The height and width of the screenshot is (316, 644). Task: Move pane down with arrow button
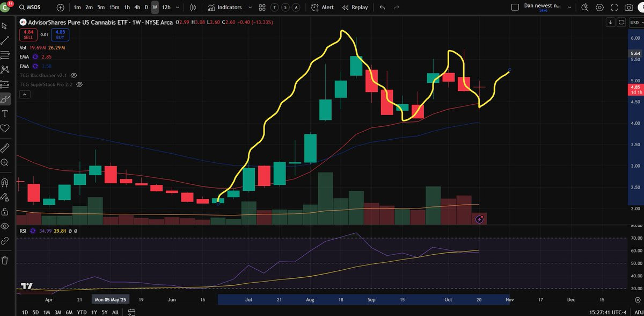pyautogui.click(x=611, y=22)
